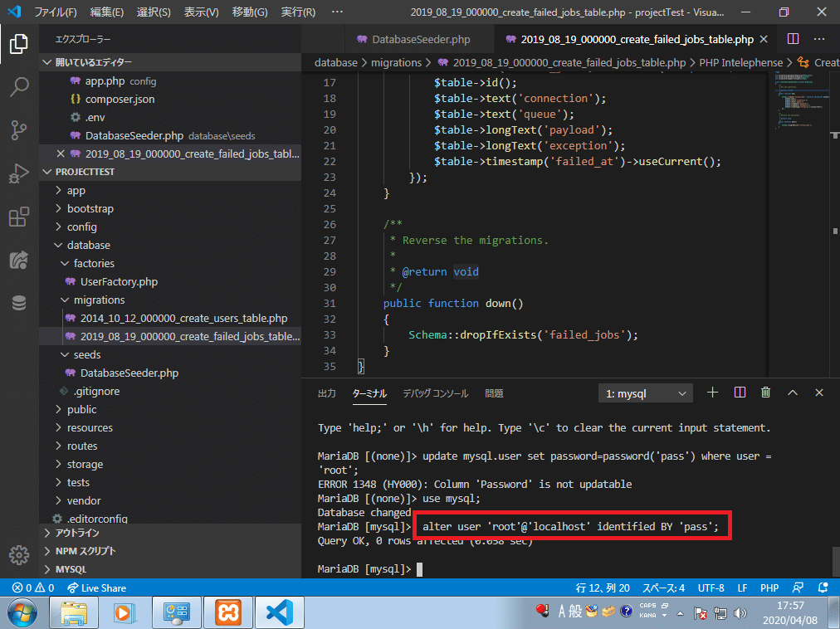
Task: Change LF end of line sequence
Action: [742, 588]
